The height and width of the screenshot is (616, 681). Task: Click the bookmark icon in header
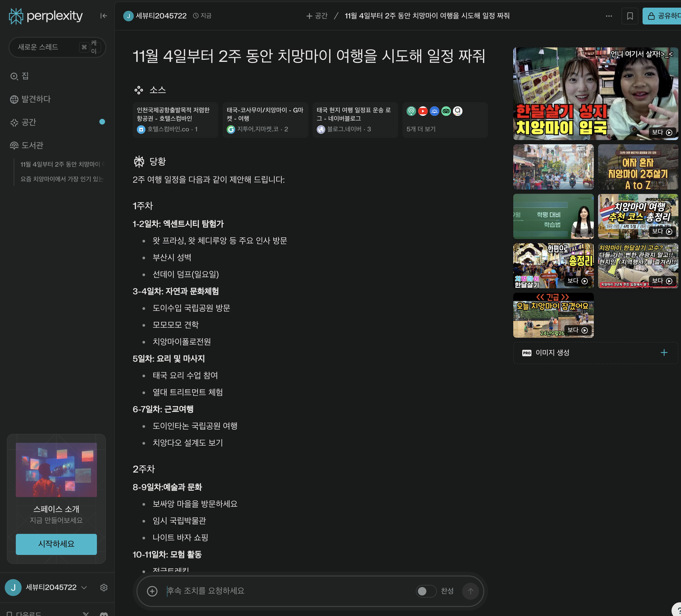point(629,16)
